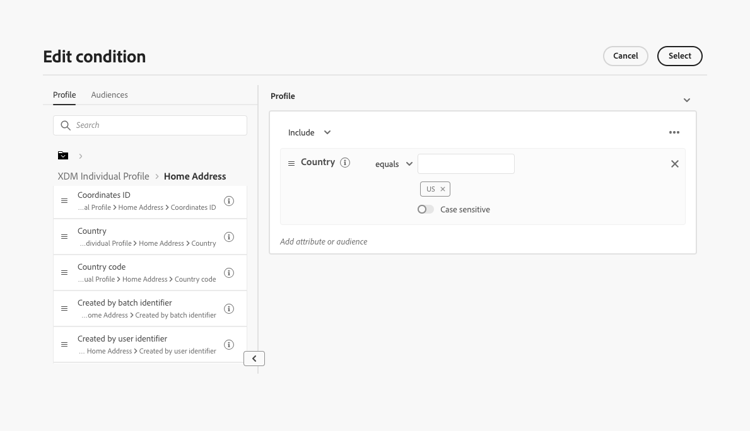The width and height of the screenshot is (750, 431).
Task: Click the XDM Individual Profile breadcrumb
Action: [103, 176]
